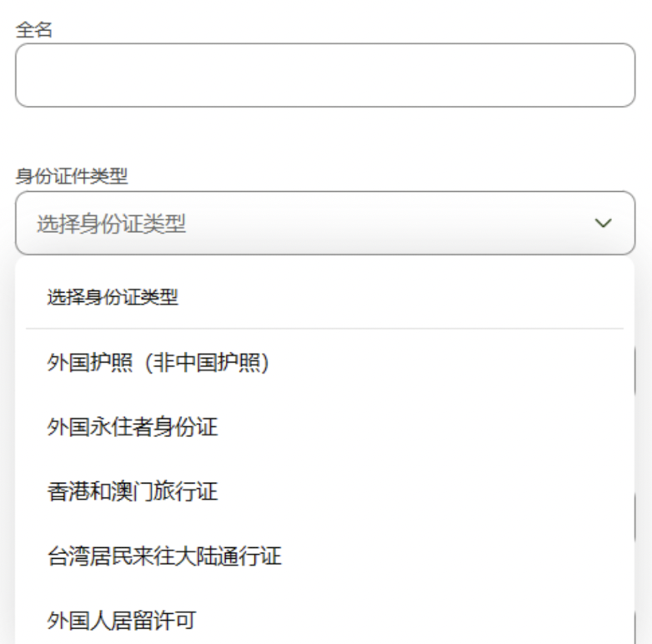Collapse the ID type list via arrow icon
Image resolution: width=652 pixels, height=644 pixels.
coord(603,224)
